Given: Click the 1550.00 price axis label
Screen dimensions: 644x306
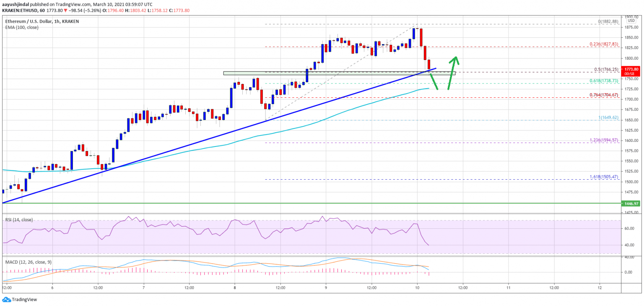Looking at the screenshot, I should (x=631, y=161).
